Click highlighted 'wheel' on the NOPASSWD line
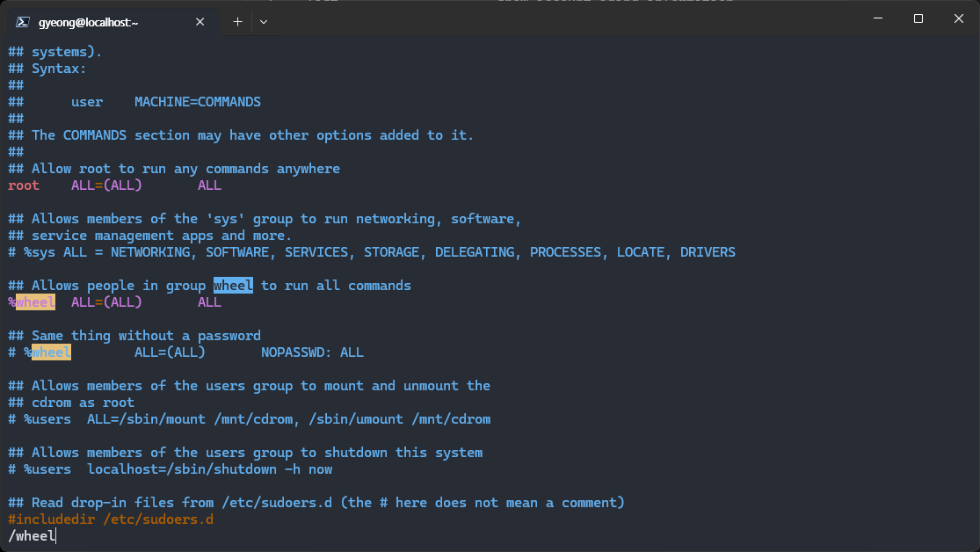This screenshot has height=552, width=980. [x=51, y=352]
